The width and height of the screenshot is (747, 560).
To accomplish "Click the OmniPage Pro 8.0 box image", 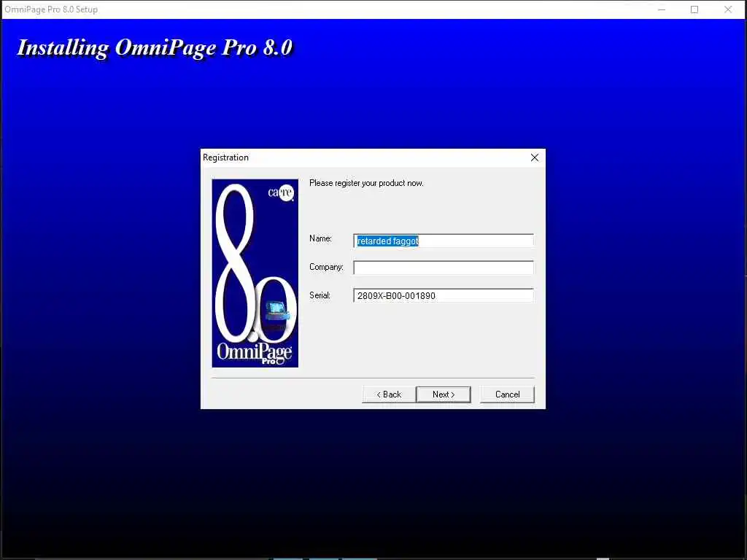I will coord(255,273).
